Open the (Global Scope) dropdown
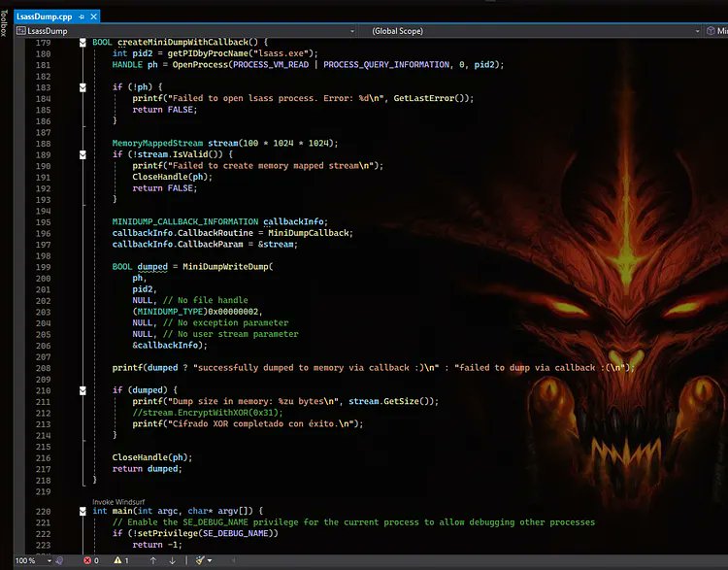This screenshot has width=728, height=570. [535, 31]
